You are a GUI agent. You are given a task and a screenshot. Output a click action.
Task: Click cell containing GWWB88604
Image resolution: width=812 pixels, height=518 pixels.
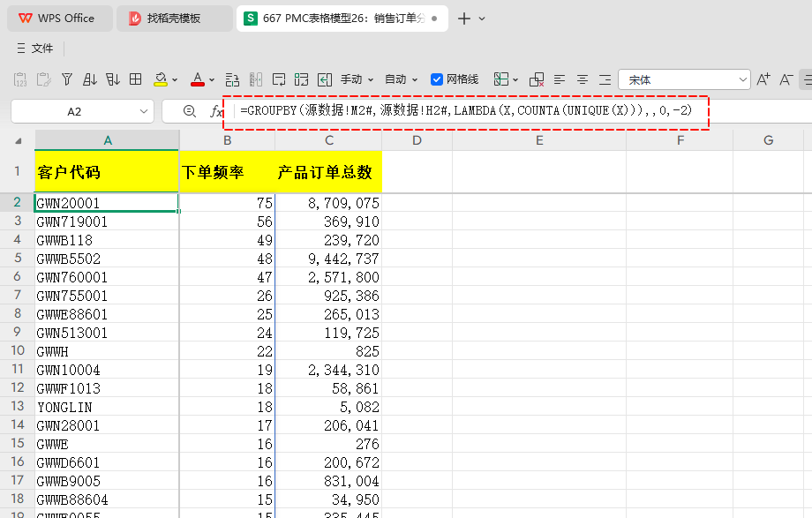[x=107, y=499]
